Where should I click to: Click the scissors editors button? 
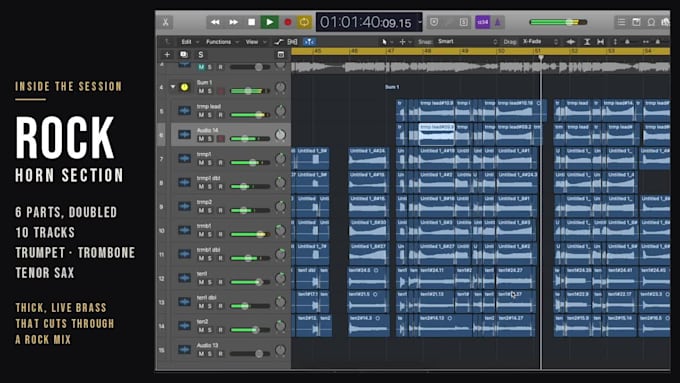click(x=166, y=22)
